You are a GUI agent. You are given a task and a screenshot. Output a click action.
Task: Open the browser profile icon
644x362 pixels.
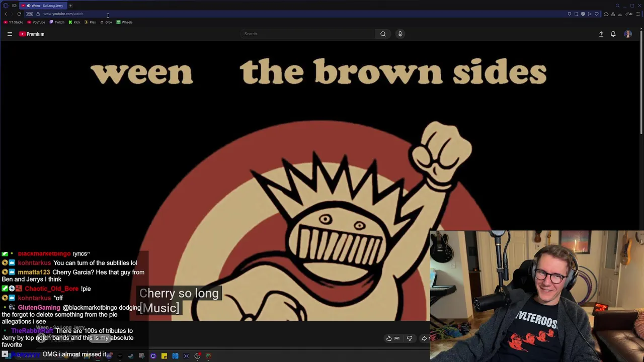coord(613,14)
